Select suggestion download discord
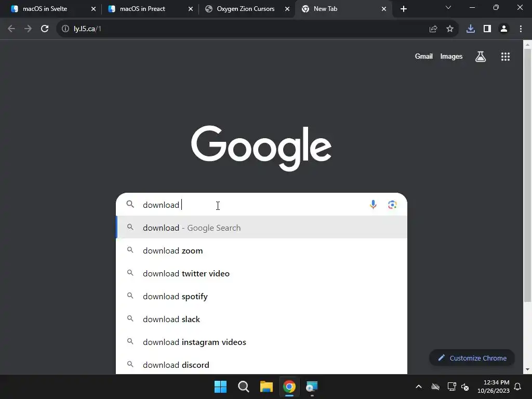 point(262,365)
